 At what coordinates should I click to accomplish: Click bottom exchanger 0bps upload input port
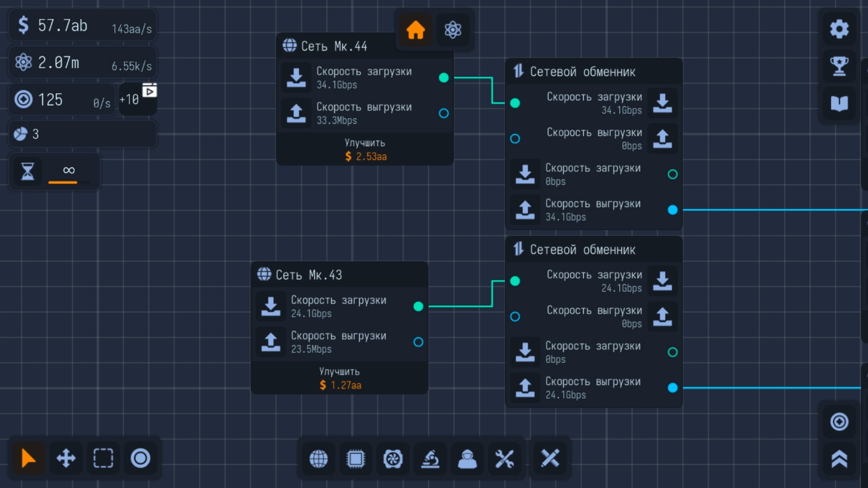point(515,317)
